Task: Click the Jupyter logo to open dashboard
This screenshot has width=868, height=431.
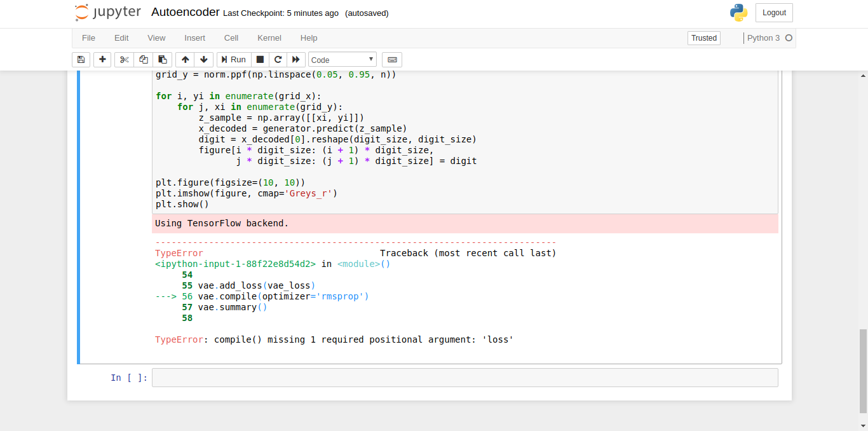Action: 107,11
